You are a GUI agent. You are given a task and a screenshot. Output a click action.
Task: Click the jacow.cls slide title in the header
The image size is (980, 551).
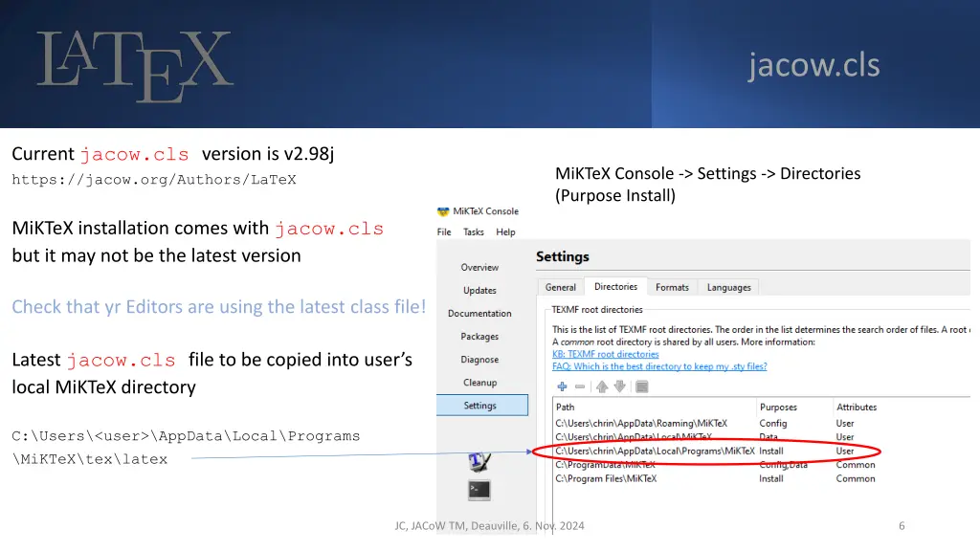pyautogui.click(x=813, y=65)
